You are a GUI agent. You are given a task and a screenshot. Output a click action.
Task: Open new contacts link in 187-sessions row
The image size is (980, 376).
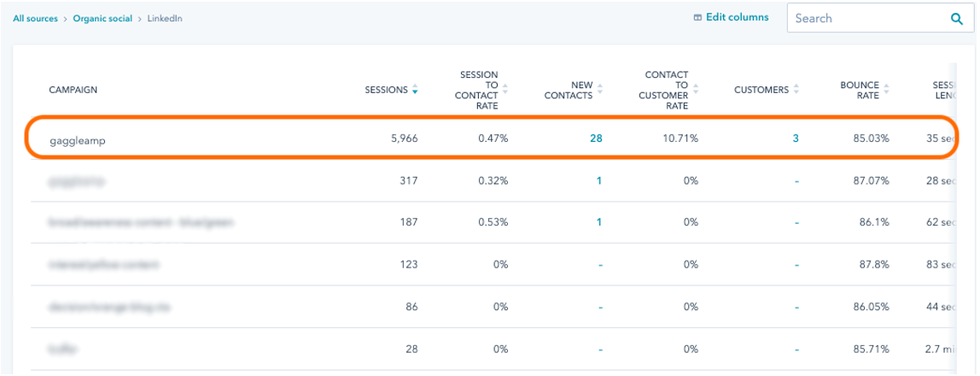[x=599, y=222]
